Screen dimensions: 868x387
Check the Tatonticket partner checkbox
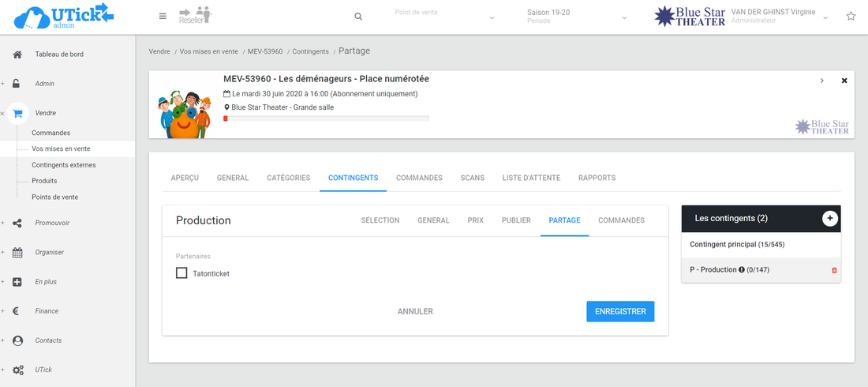tap(181, 273)
